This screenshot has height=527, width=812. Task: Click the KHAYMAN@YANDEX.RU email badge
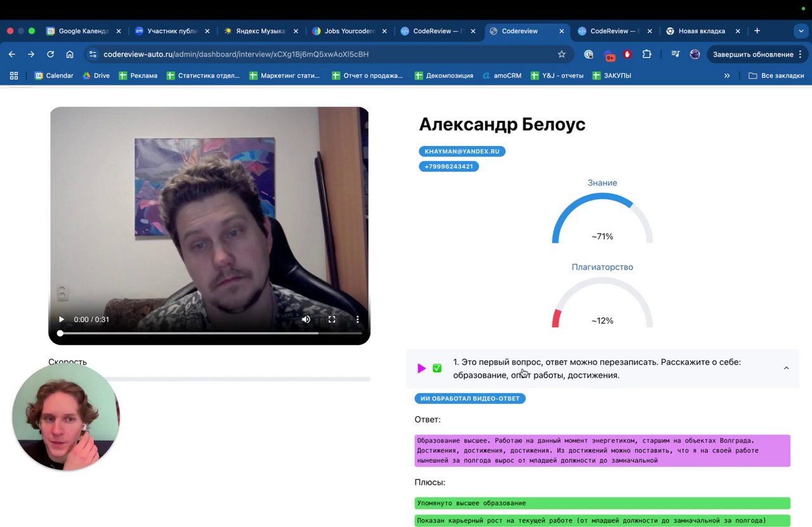tap(462, 152)
